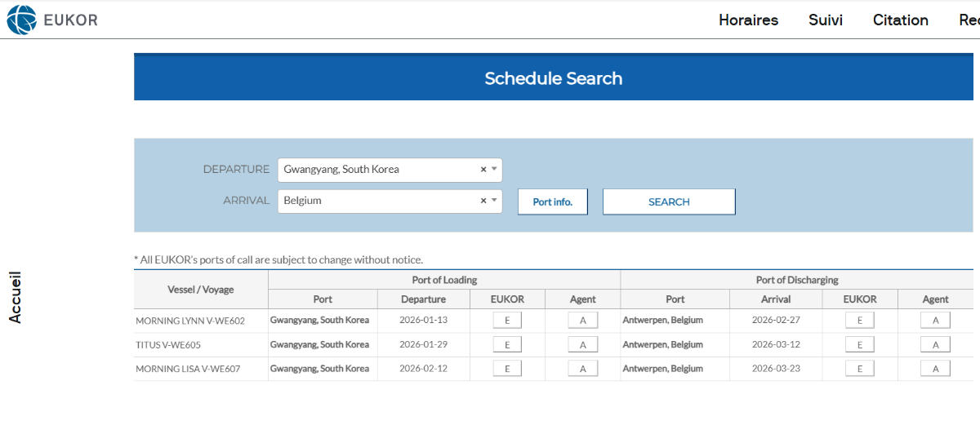
Task: Open the Gwangyang, South Korea departure combo box
Action: (376, 170)
